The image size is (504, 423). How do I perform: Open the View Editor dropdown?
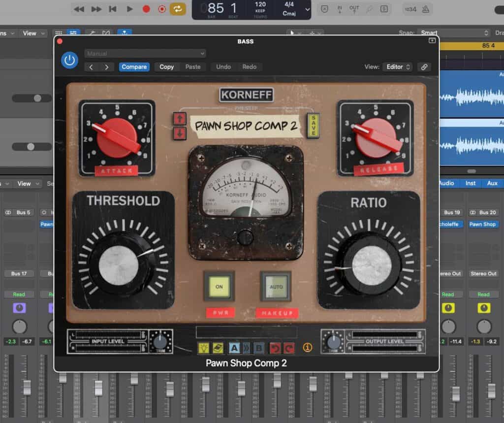pyautogui.click(x=398, y=67)
